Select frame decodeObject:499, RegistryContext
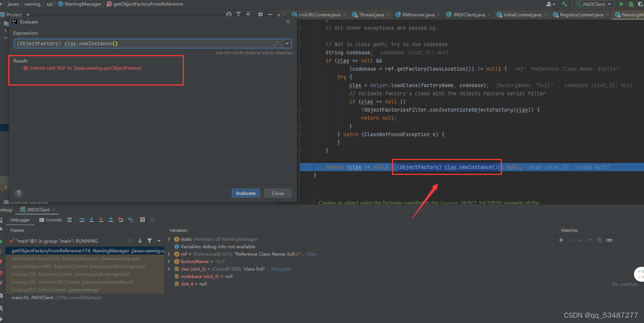This screenshot has width=644, height=323. click(85, 266)
